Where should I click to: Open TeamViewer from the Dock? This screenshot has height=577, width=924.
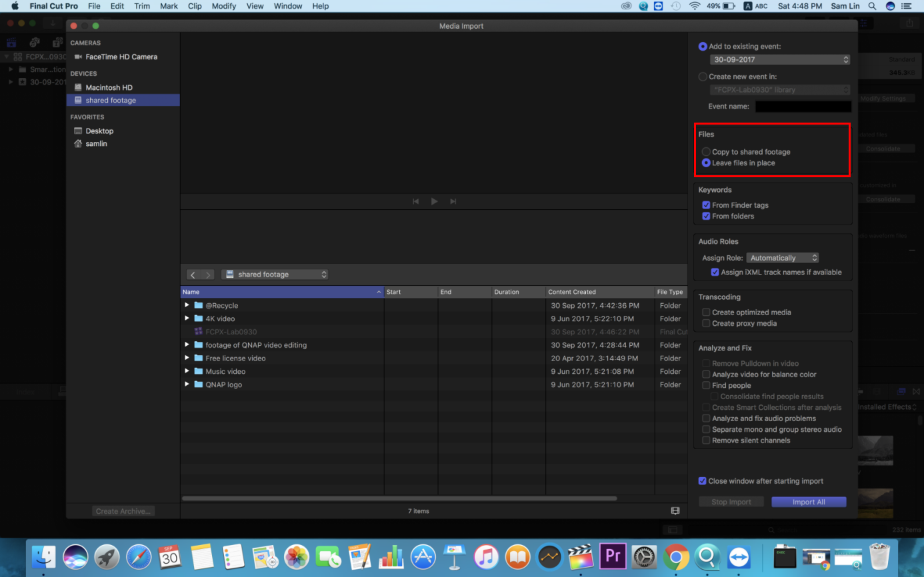coord(739,556)
